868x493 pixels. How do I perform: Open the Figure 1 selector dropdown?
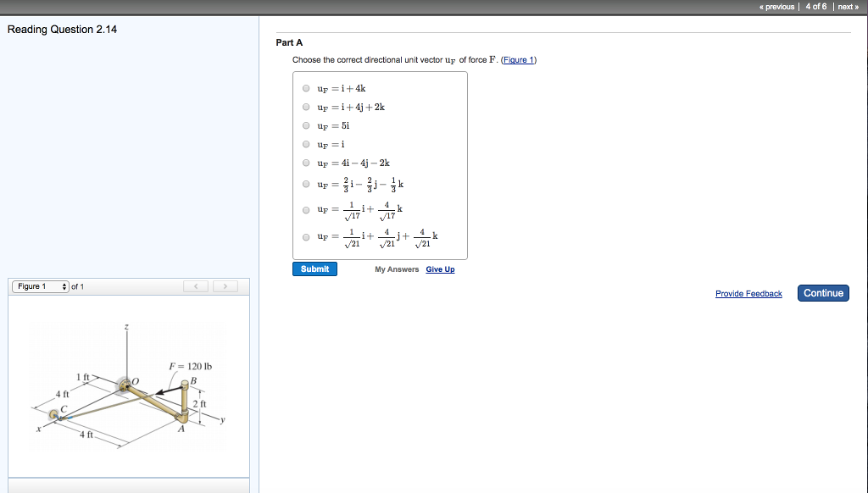(x=41, y=286)
